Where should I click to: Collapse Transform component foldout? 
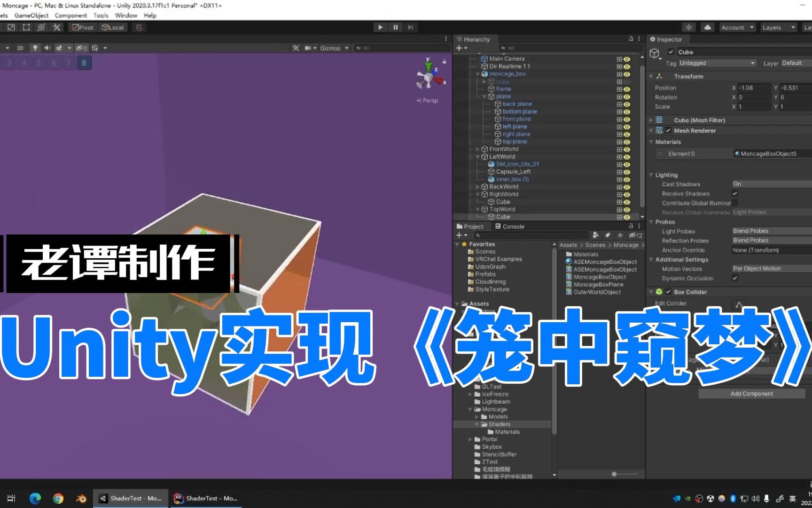[651, 76]
